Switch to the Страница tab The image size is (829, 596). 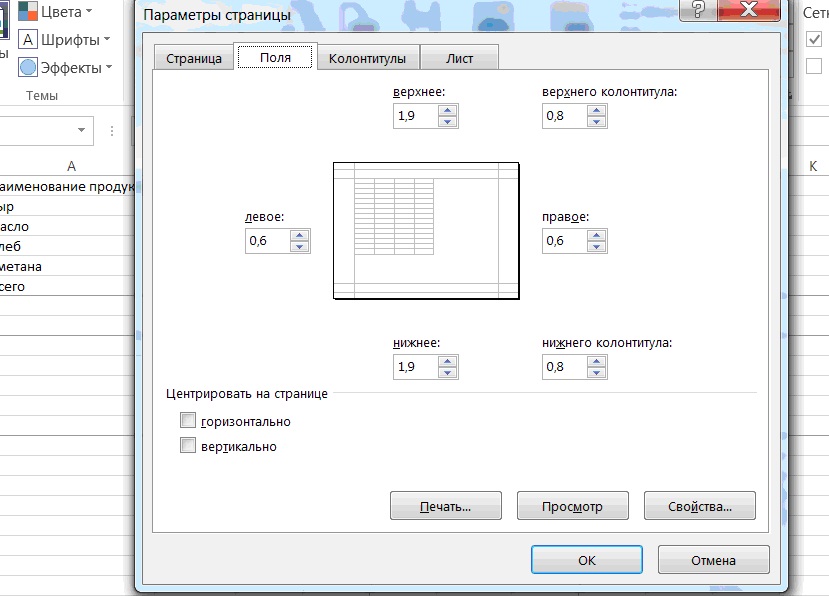pyautogui.click(x=194, y=58)
